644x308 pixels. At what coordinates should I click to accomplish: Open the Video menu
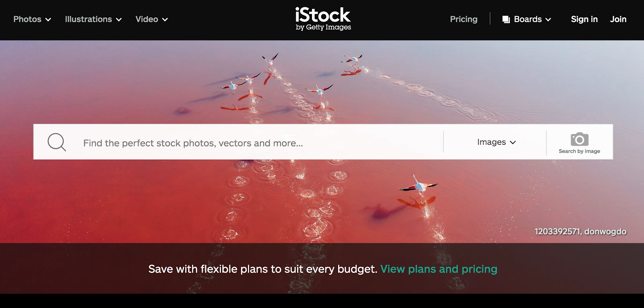coord(152,19)
